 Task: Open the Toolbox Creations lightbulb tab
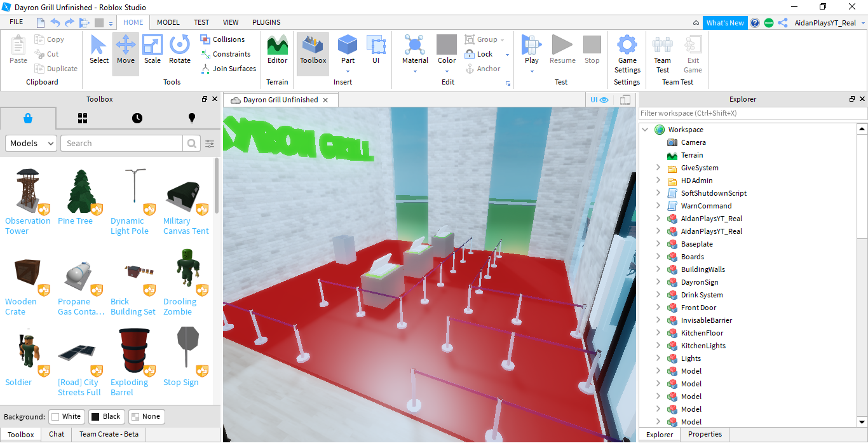point(192,118)
